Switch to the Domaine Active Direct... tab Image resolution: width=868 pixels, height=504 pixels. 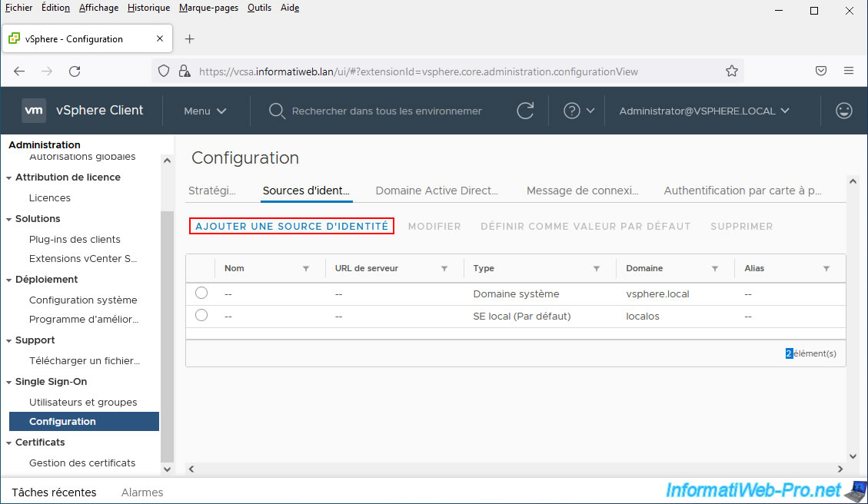pyautogui.click(x=437, y=191)
